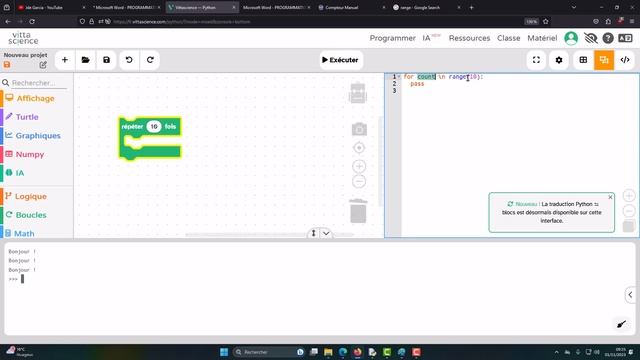
Task: Fold code line 1 arrow
Action: pos(399,77)
